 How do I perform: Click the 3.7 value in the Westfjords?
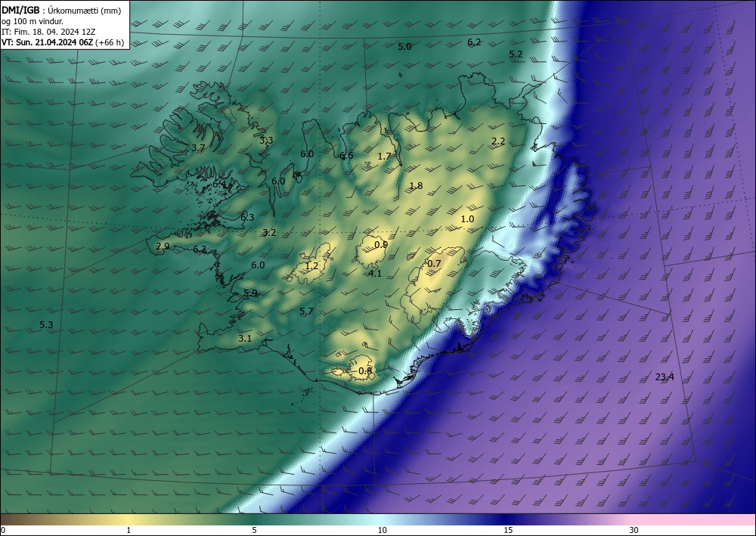(199, 148)
